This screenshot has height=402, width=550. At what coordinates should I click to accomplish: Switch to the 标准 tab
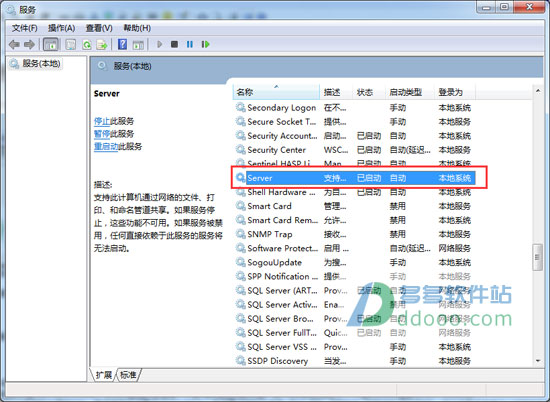128,375
